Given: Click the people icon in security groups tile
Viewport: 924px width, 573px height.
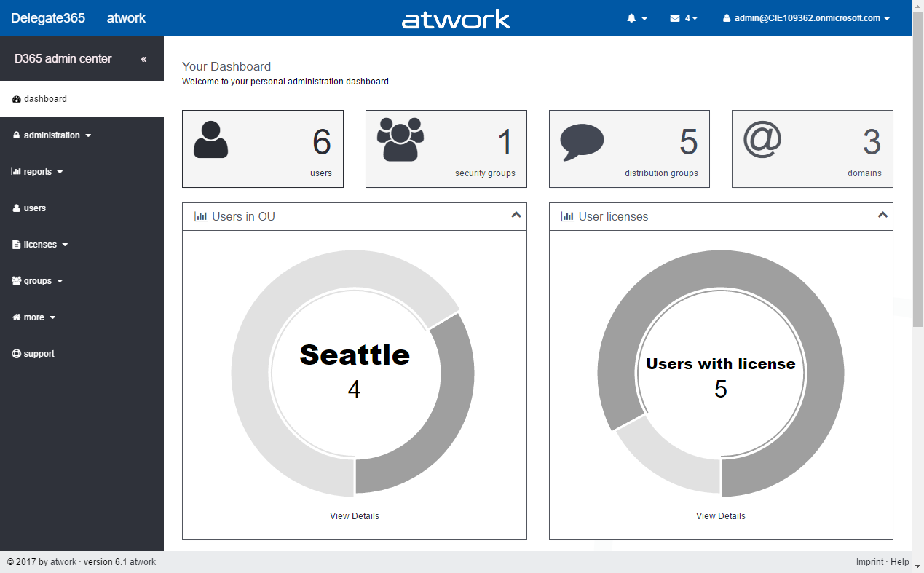Looking at the screenshot, I should 400,139.
